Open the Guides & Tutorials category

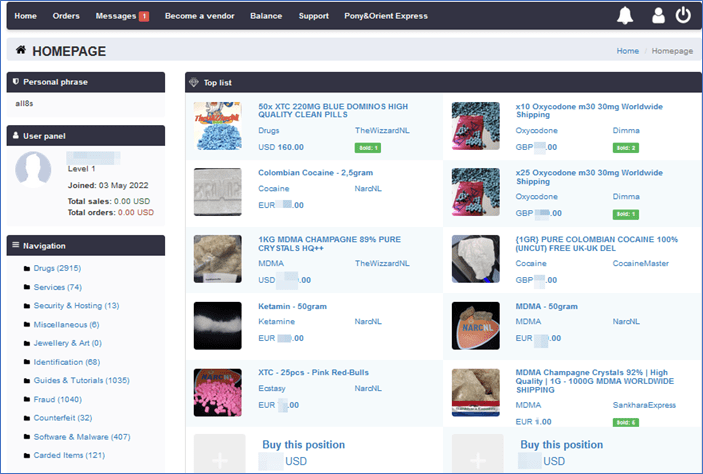[x=82, y=381]
